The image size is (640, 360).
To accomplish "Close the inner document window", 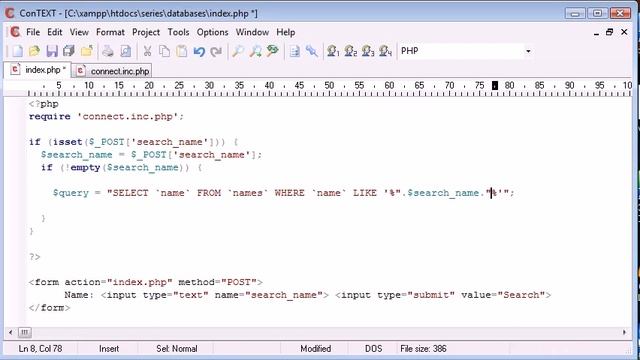I will (x=624, y=32).
